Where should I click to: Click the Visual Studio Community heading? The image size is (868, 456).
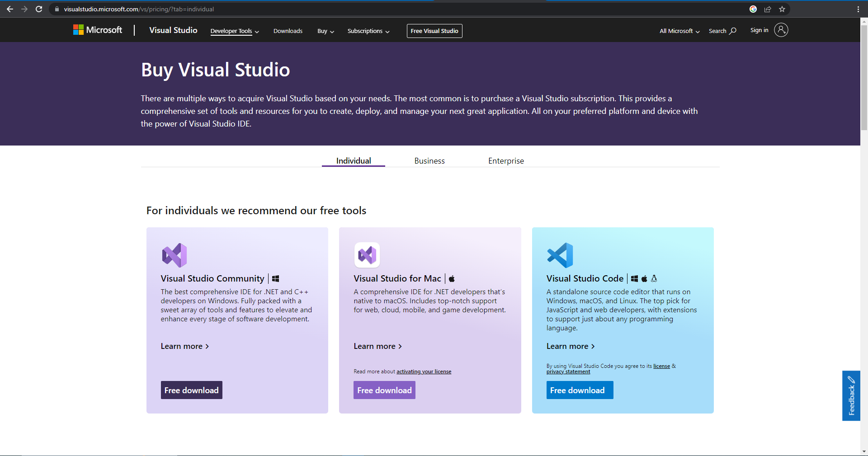click(212, 278)
